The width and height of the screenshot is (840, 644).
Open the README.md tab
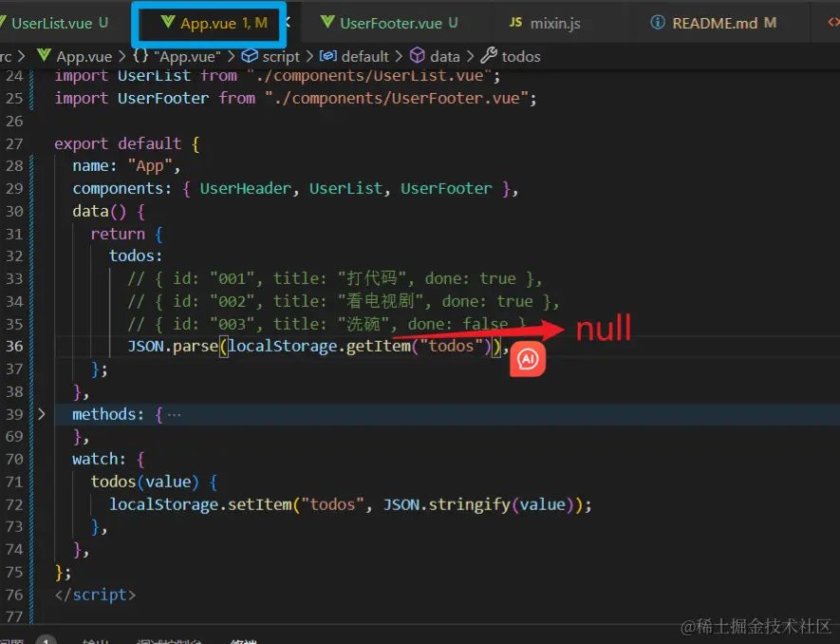(713, 23)
